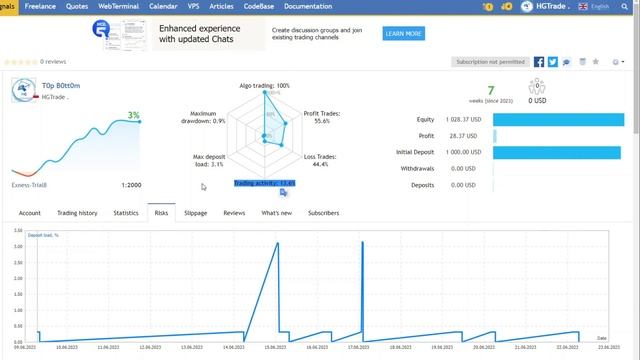
Task: Click the deposit load peak near 15.06.2023
Action: tap(278, 244)
